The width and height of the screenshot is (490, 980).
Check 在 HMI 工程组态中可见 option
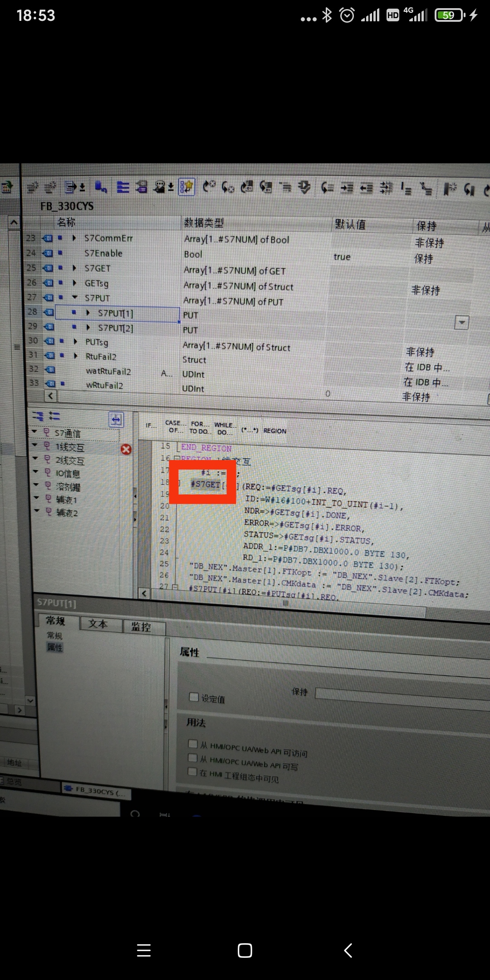(193, 771)
